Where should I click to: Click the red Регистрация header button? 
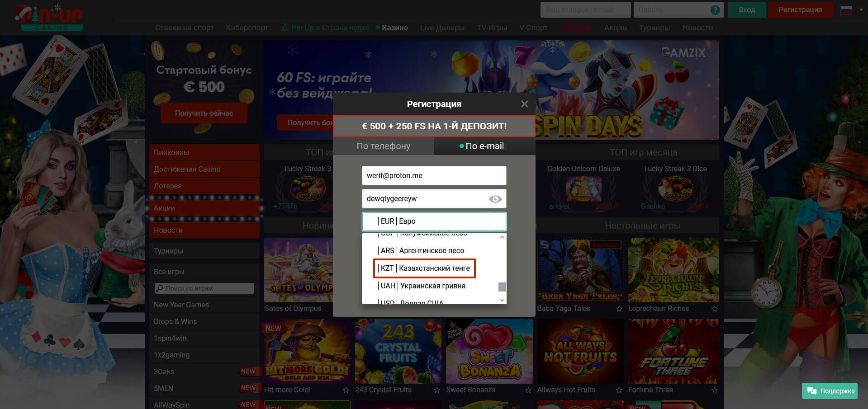point(800,9)
